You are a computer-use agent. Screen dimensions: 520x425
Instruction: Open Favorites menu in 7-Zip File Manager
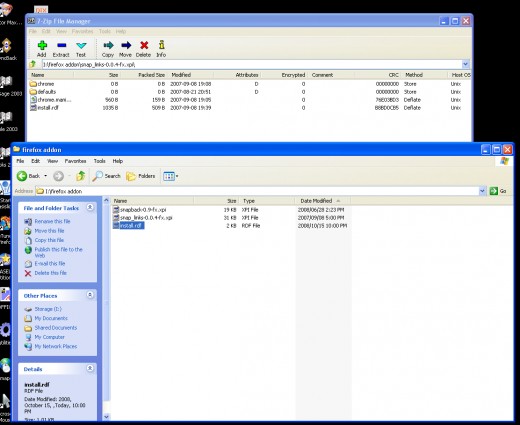pos(82,31)
